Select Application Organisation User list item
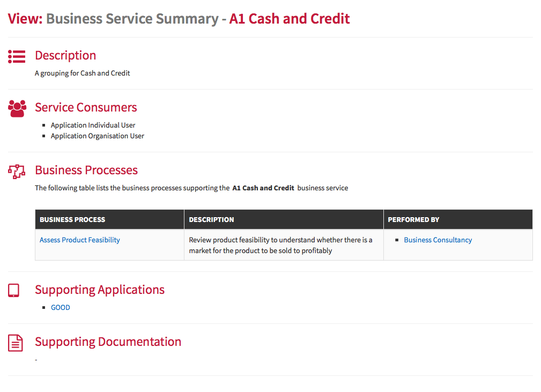The image size is (541, 392). [97, 136]
